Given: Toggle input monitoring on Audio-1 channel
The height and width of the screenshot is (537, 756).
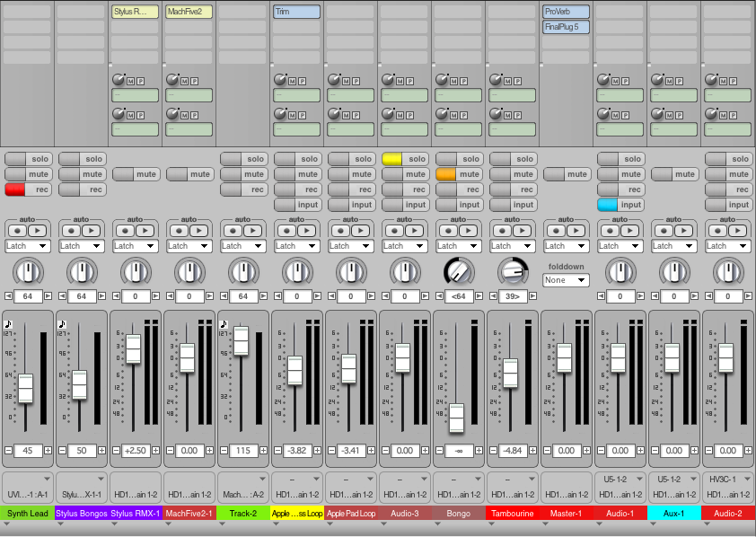Looking at the screenshot, I should tap(620, 205).
